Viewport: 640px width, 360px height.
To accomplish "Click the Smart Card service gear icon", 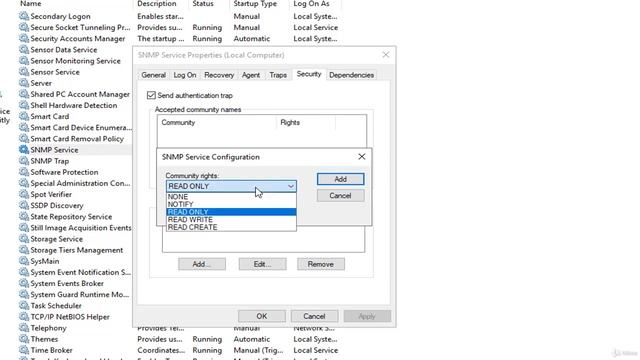I will [24, 116].
